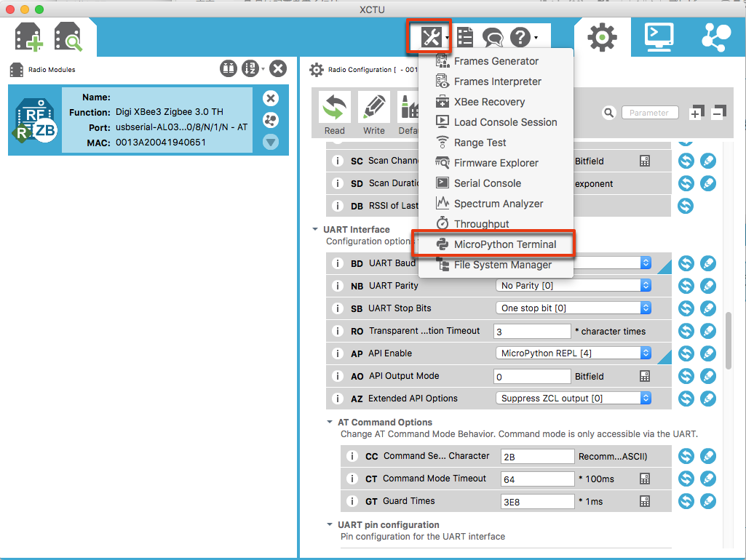This screenshot has width=746, height=560.
Task: Focus the Parameter search field
Action: coord(649,113)
